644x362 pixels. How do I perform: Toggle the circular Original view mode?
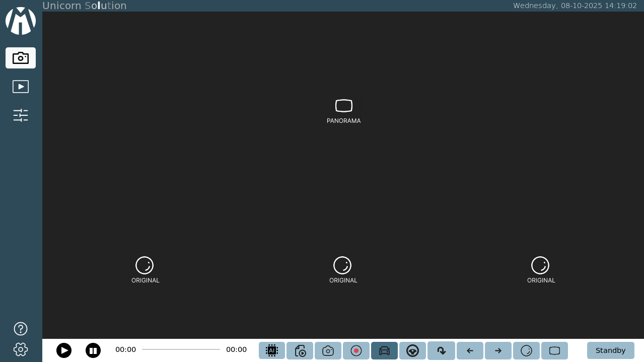pyautogui.click(x=526, y=350)
